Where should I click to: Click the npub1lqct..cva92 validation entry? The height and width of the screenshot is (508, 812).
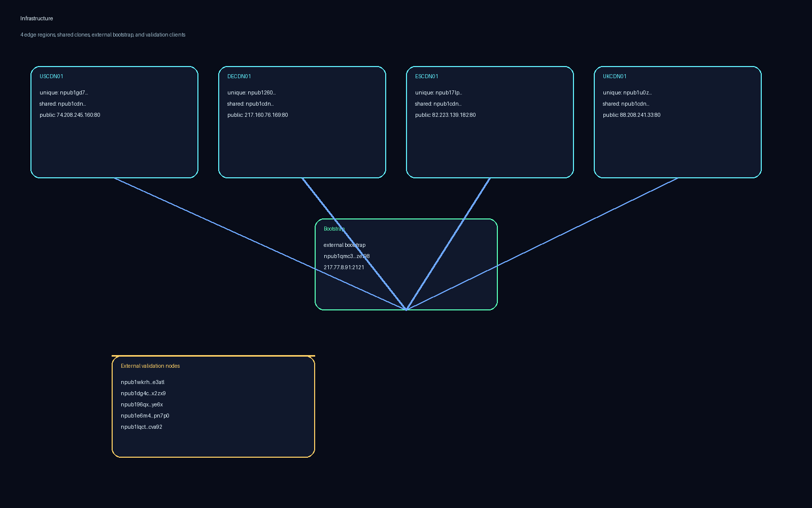[x=141, y=427]
